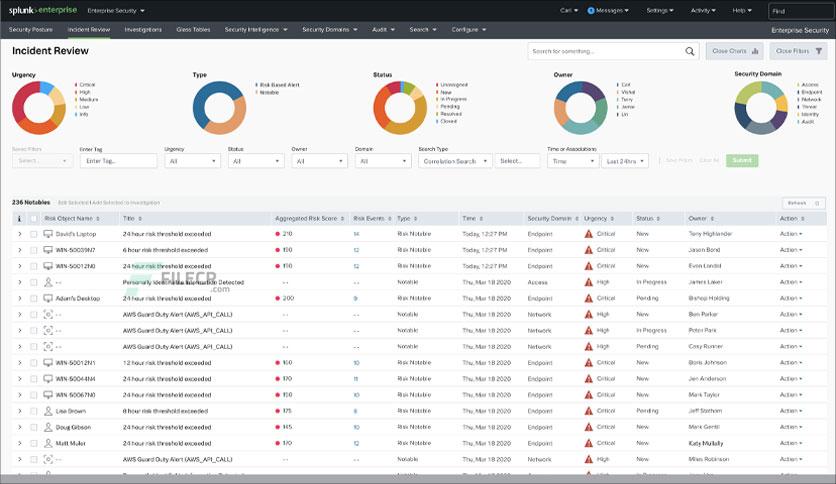Open the Investigations tab
Image resolution: width=836 pixels, height=484 pixels.
pos(143,30)
